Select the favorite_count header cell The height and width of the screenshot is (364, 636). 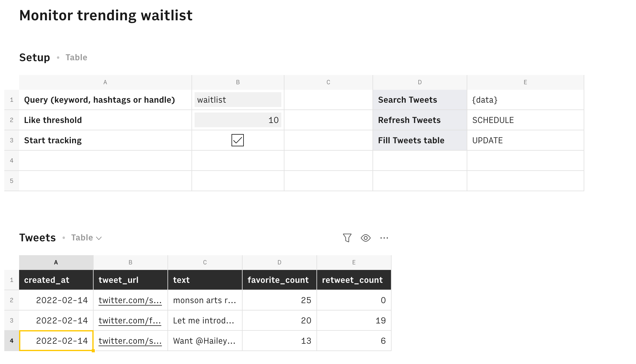279,280
